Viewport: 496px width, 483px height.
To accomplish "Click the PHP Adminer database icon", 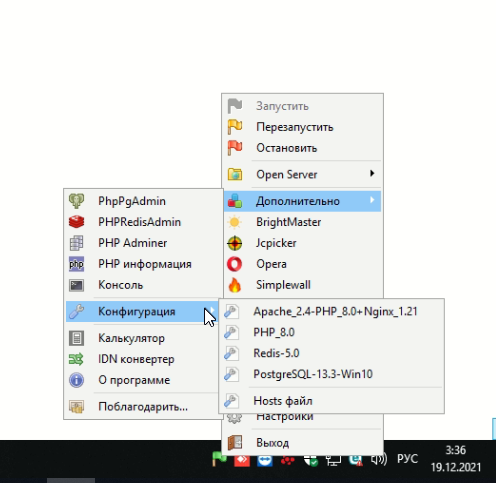I will tap(76, 243).
